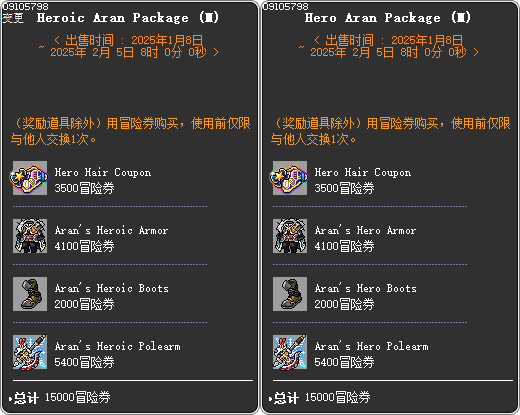Click Aran's Heroic Polearm icon
Image resolution: width=520 pixels, height=415 pixels.
point(30,352)
